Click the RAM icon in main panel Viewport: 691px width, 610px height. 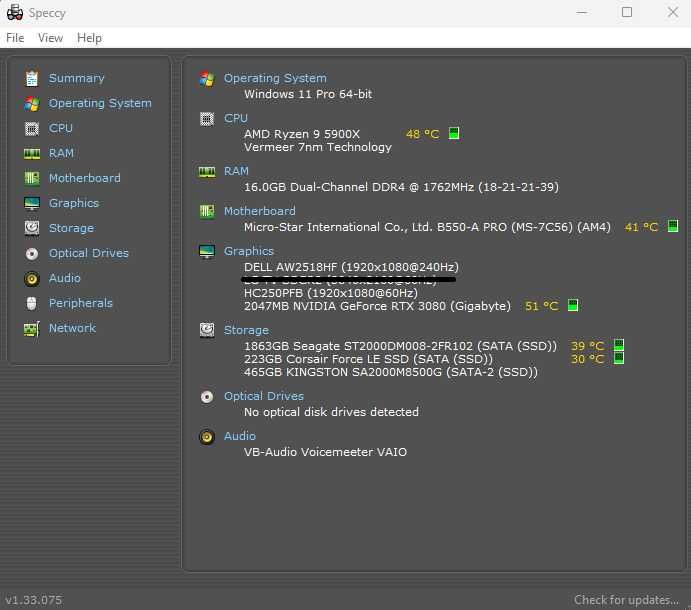click(x=207, y=171)
